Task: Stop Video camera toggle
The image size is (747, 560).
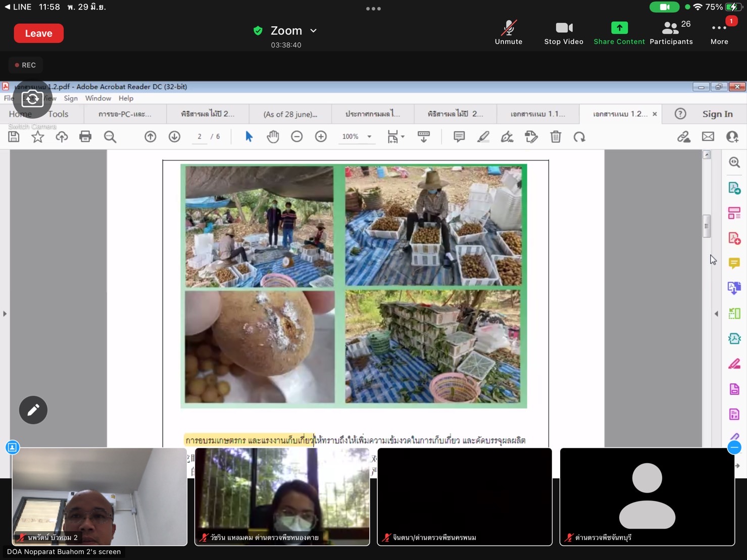Action: coord(564,33)
